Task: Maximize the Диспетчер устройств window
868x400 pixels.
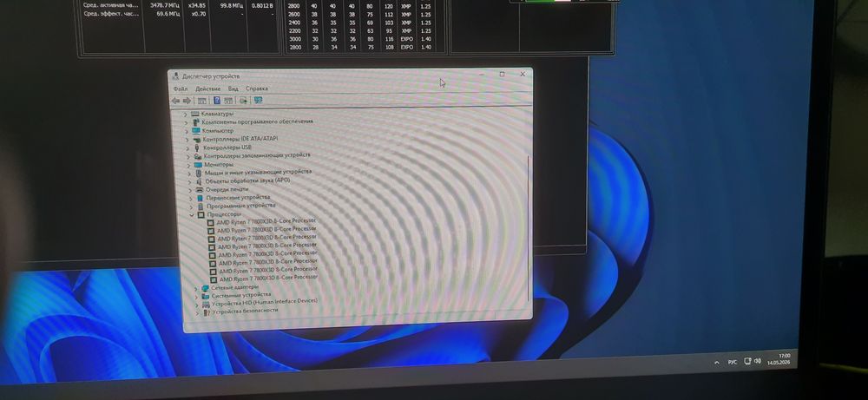Action: click(502, 74)
